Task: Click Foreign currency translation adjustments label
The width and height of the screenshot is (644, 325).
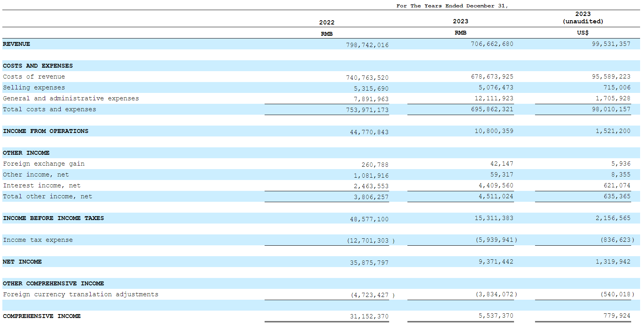Action: coord(81,294)
